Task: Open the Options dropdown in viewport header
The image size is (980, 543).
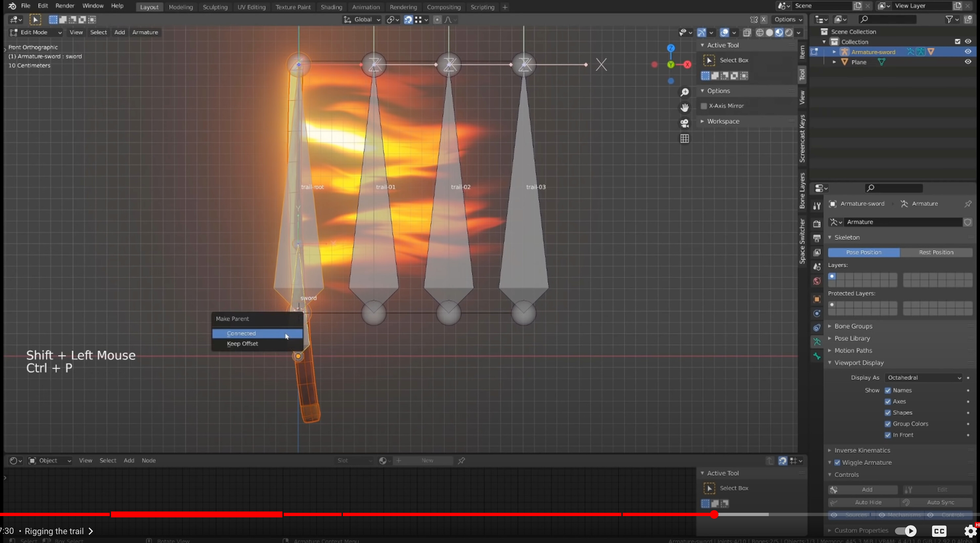Action: pyautogui.click(x=788, y=20)
